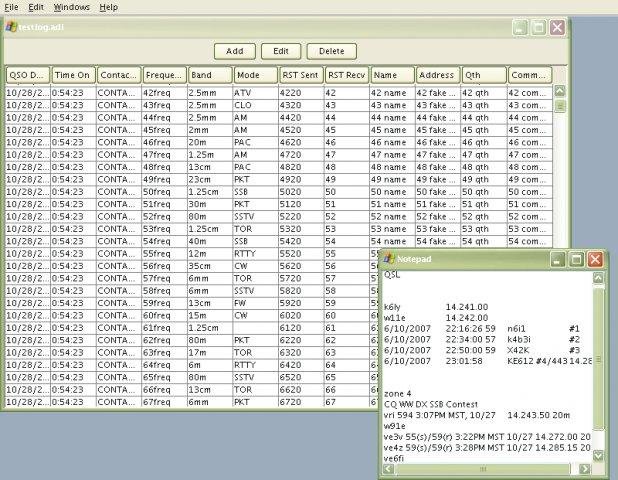Select the empty mode cell in the 61freq row

255,327
